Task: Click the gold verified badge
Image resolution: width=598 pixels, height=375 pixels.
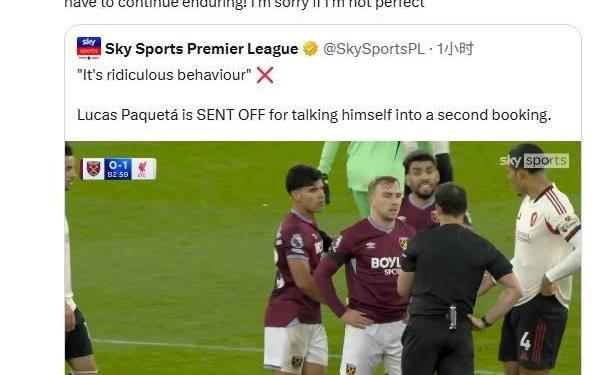Action: pyautogui.click(x=311, y=49)
